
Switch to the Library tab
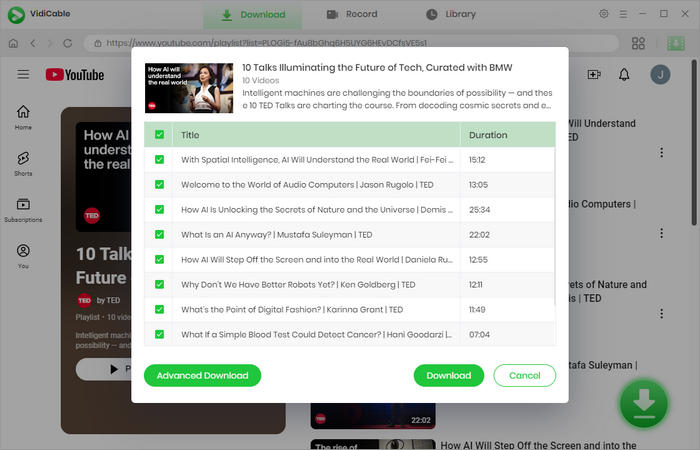click(451, 14)
